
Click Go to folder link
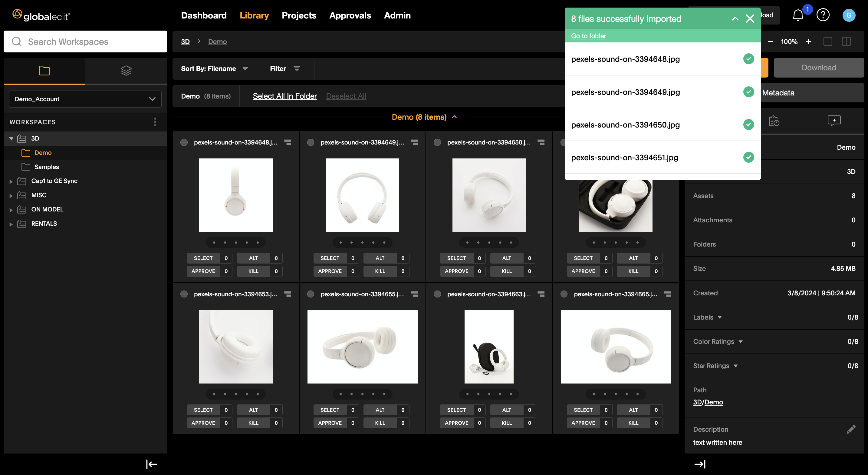(x=588, y=36)
